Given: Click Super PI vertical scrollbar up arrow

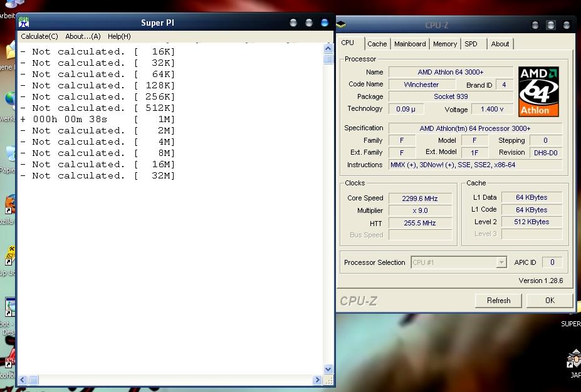Looking at the screenshot, I should click(x=328, y=48).
